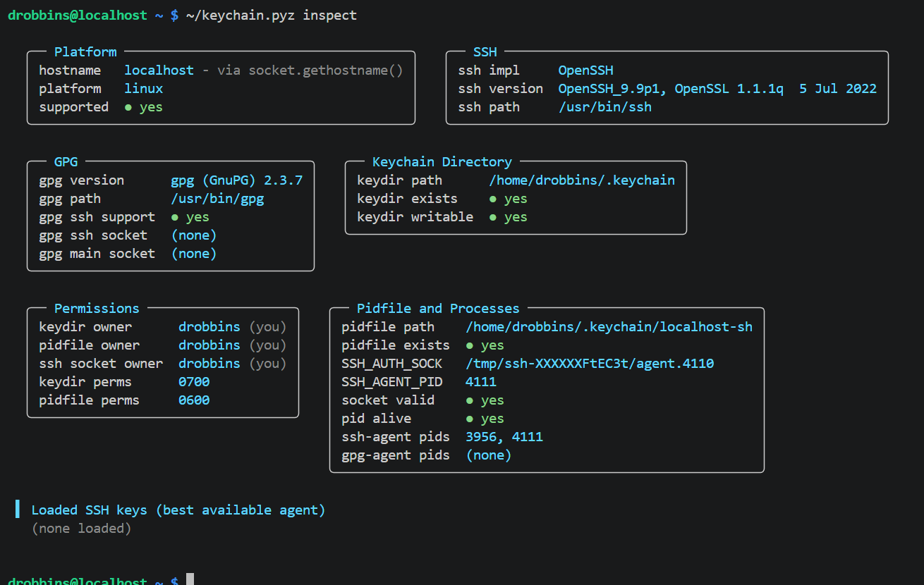Viewport: 924px width, 585px height.
Task: Click the "pidfile owner" drobbins value
Action: click(x=209, y=345)
